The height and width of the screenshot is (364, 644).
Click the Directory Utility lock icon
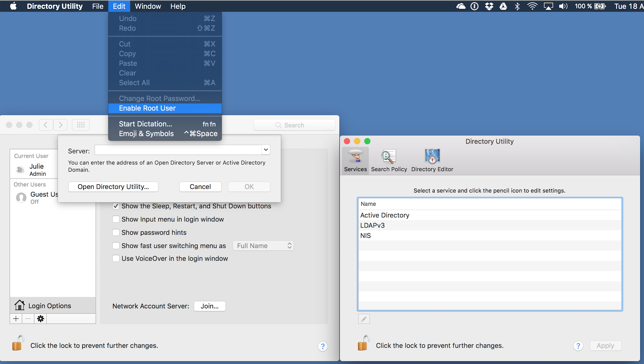coord(363,343)
